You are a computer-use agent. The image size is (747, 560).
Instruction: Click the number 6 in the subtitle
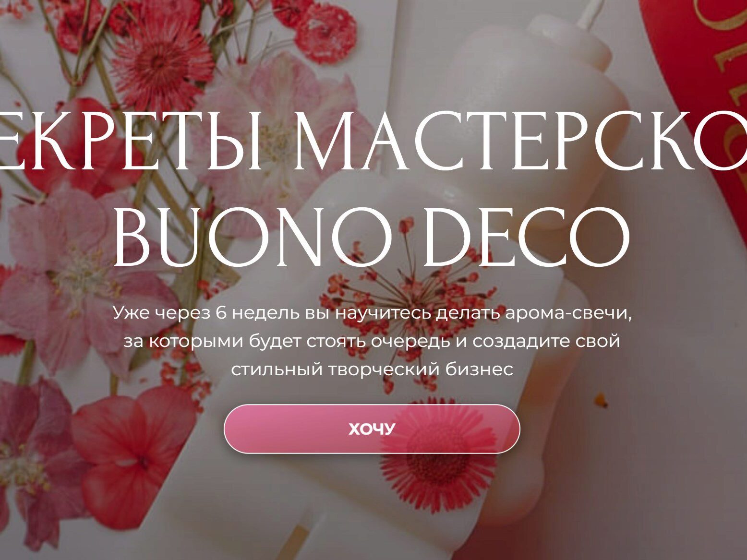click(221, 313)
